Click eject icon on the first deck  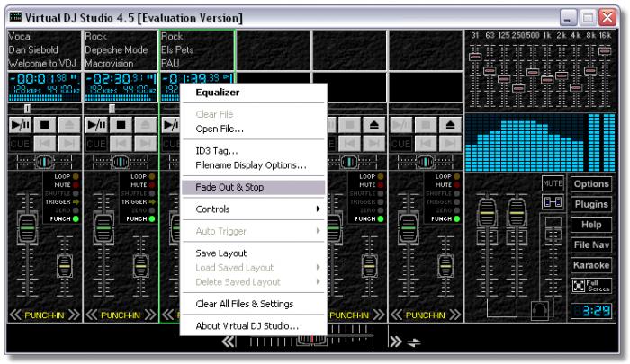pos(68,126)
